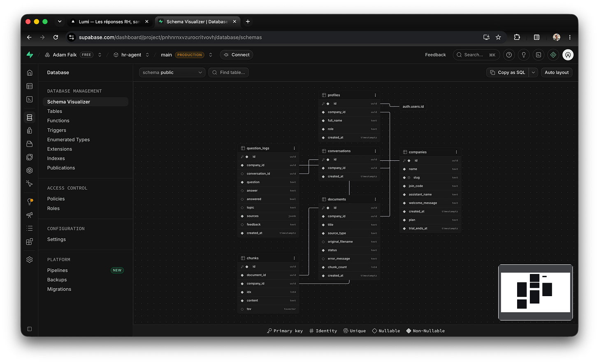Viewport: 599px width, 364px height.
Task: Open the Project overview home icon in sidebar
Action: (x=30, y=73)
